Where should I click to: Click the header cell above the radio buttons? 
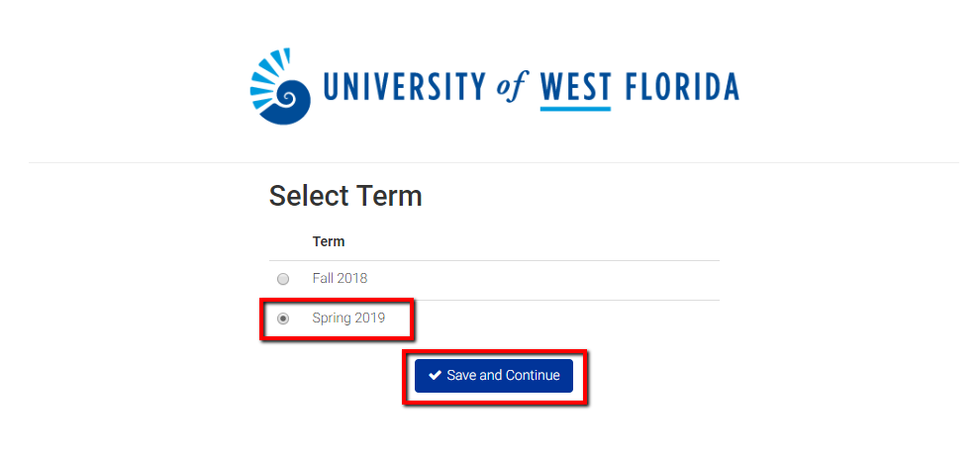287,241
